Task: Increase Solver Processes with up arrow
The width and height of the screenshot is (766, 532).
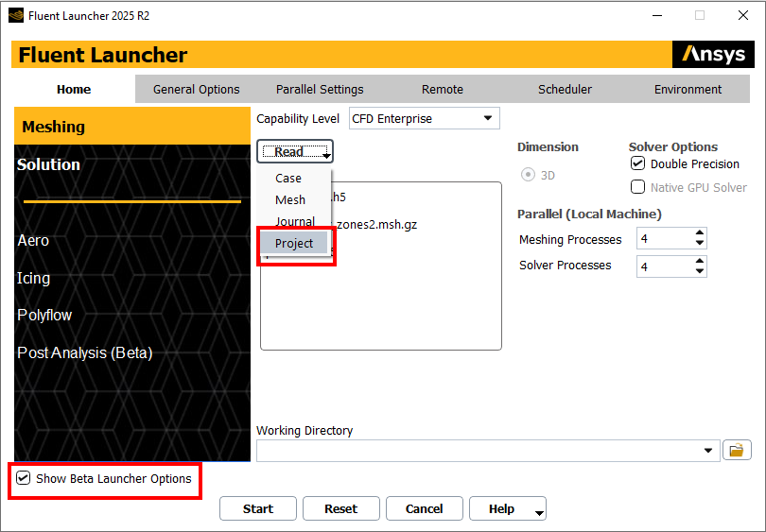Action: (x=700, y=261)
